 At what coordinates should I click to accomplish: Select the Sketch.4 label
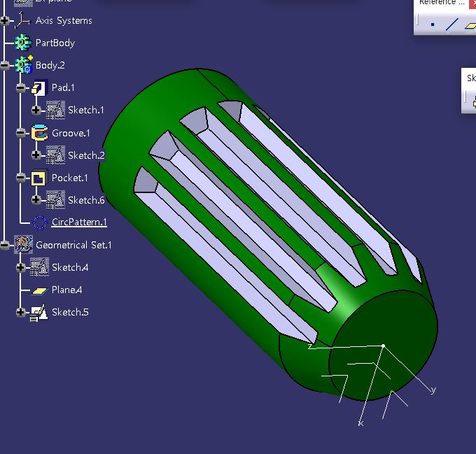click(70, 267)
